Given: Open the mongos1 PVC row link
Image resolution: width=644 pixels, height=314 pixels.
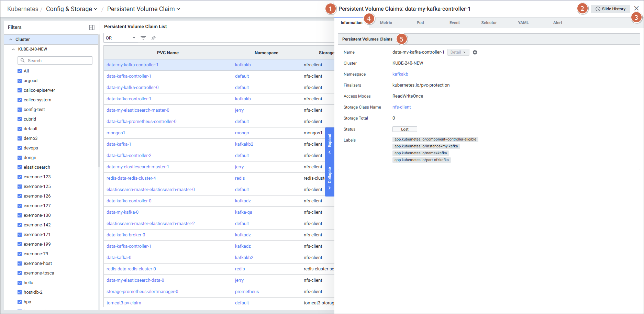Looking at the screenshot, I should coord(116,133).
